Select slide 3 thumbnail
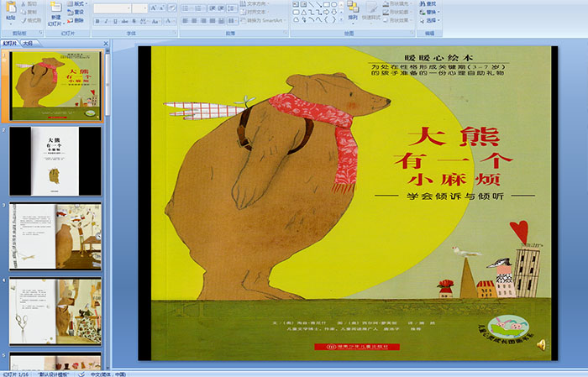 click(x=55, y=236)
